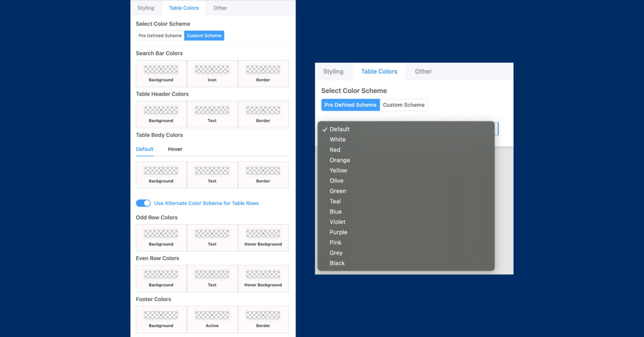Change the Even Row Text color

click(x=212, y=274)
